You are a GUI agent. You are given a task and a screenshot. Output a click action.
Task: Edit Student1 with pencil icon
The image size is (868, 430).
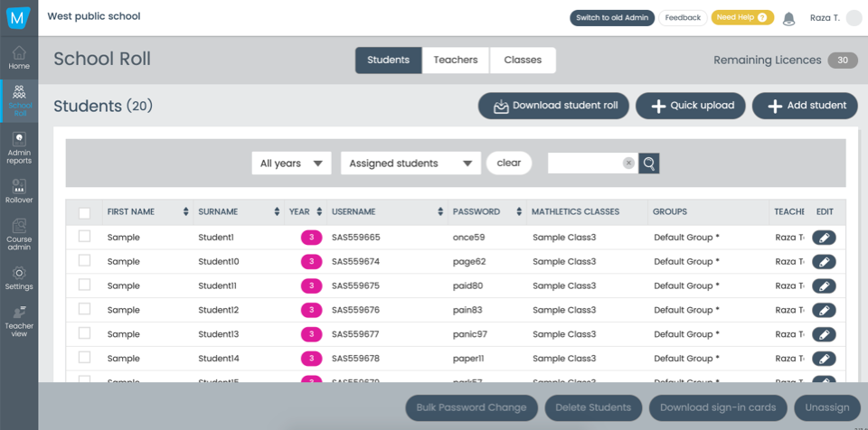pos(824,238)
